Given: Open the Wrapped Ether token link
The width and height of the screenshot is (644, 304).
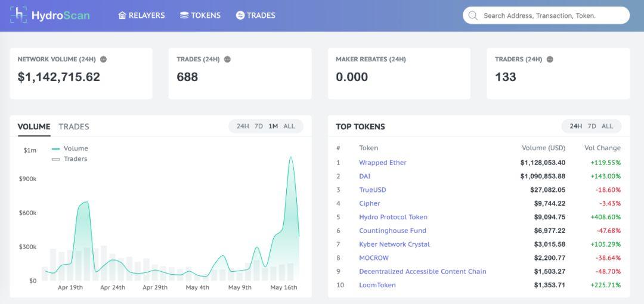Looking at the screenshot, I should point(383,163).
